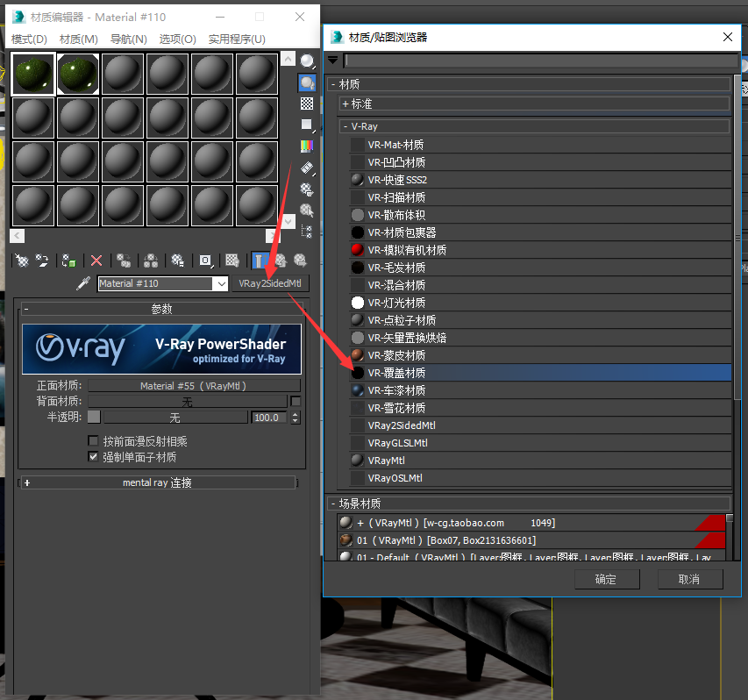Viewport: 748px width, 700px height.
Task: Click the Go Forward to Sibling icon
Action: point(300,261)
